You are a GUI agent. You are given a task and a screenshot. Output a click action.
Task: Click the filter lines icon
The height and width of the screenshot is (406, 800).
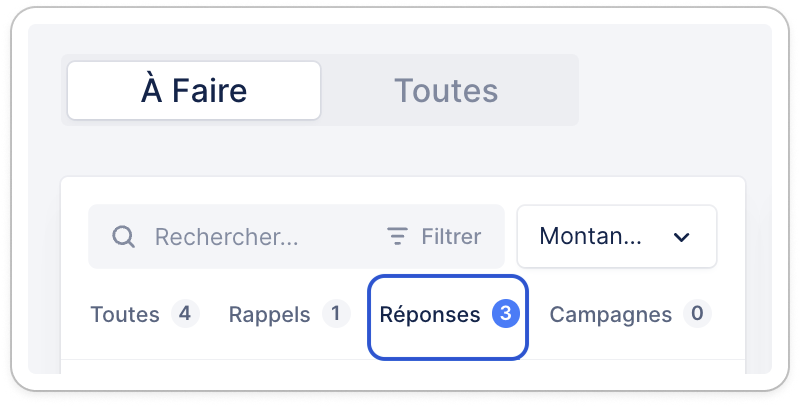[x=397, y=236]
